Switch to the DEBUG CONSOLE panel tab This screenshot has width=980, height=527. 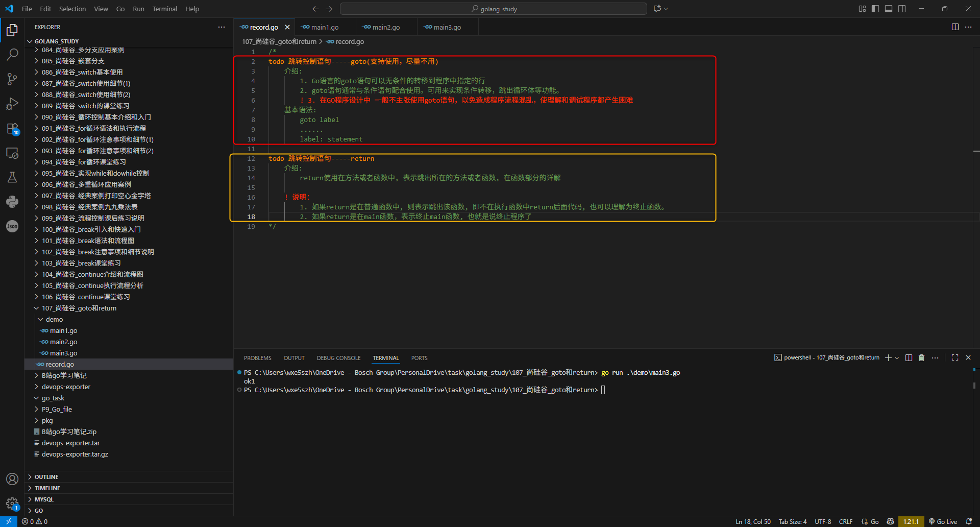(x=338, y=358)
